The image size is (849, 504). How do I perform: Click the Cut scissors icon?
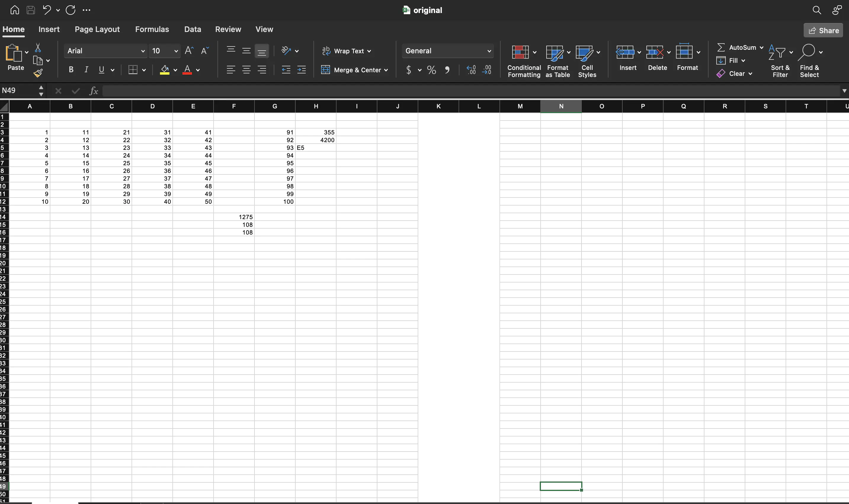tap(38, 48)
